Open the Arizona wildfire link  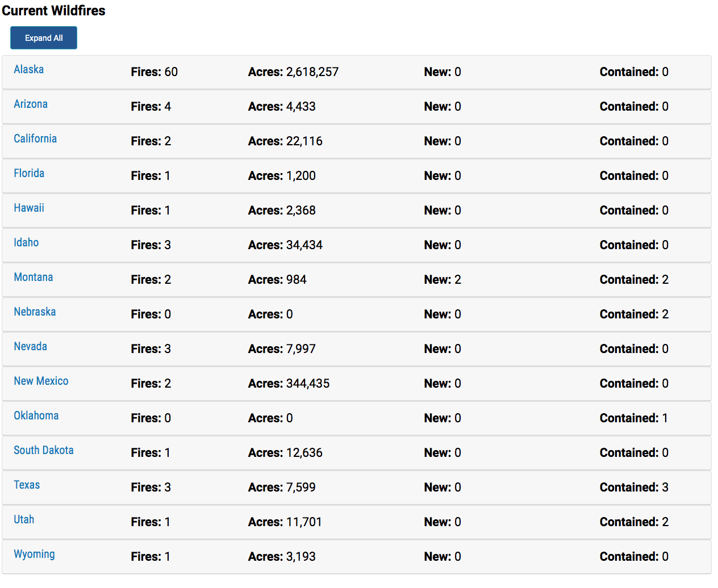point(31,104)
